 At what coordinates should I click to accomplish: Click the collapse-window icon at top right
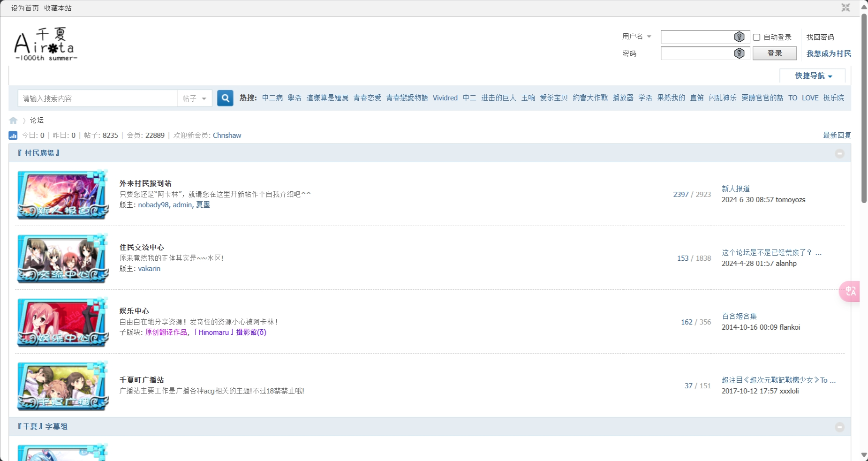845,8
